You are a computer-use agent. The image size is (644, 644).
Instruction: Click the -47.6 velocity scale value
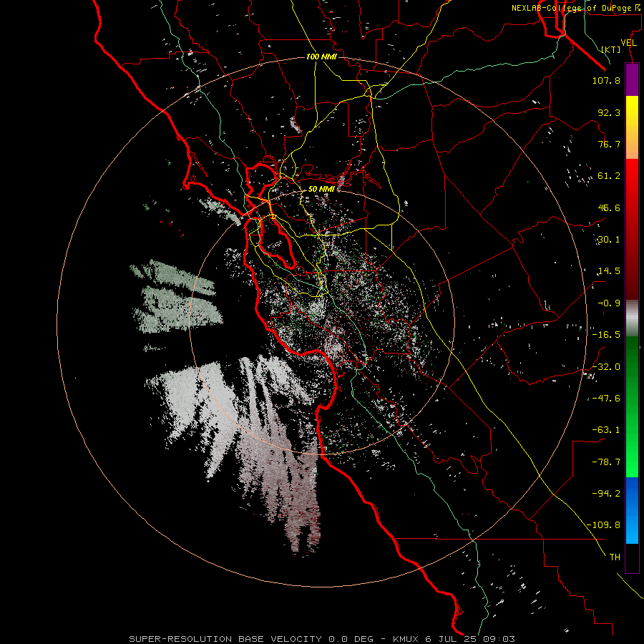click(606, 398)
